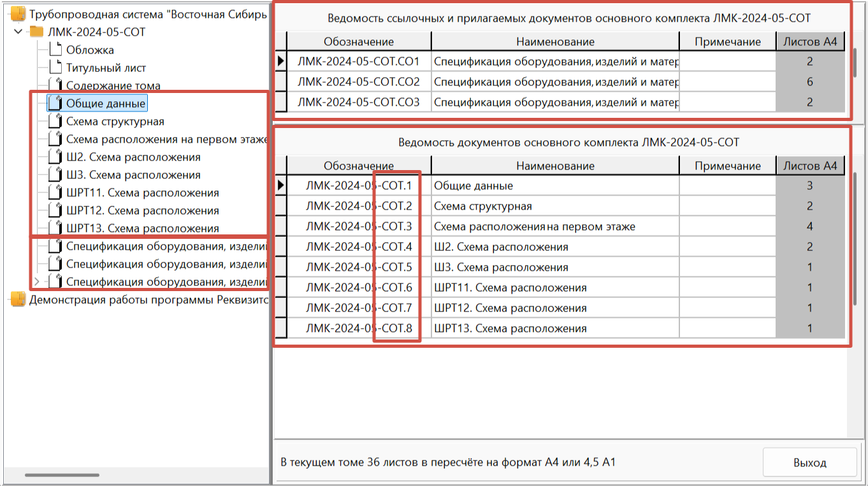
Task: Click the Ш3. Схема расположения tree icon
Action: (56, 175)
